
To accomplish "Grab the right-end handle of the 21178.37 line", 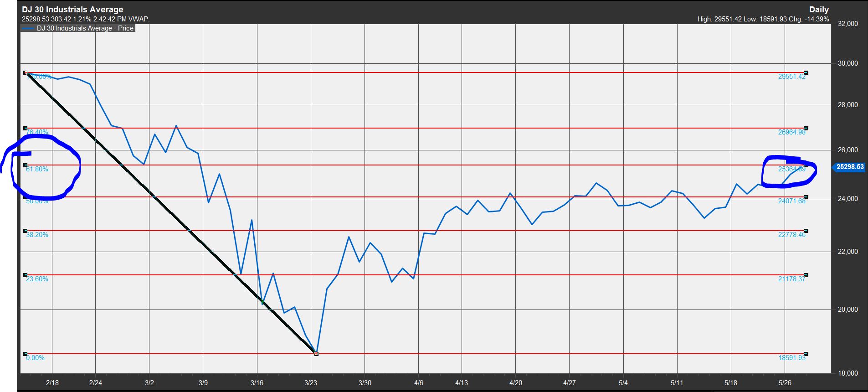I will pyautogui.click(x=806, y=275).
